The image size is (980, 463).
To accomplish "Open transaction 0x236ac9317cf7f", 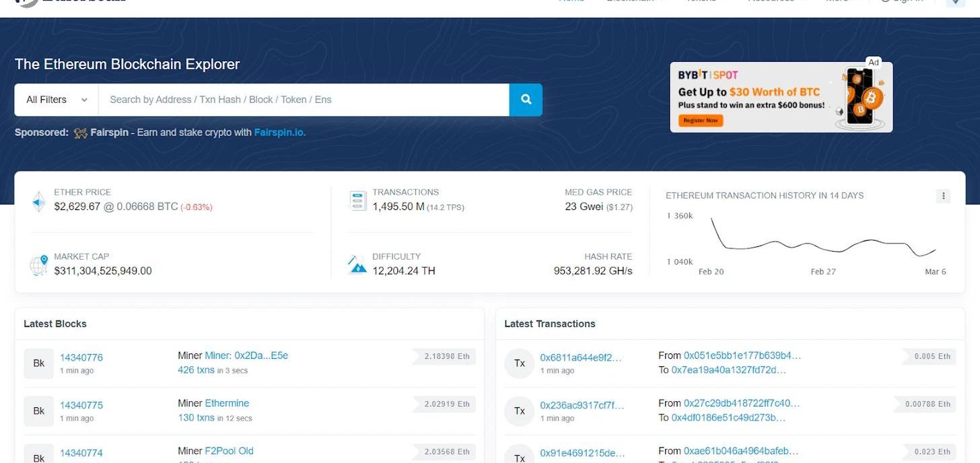I will coord(582,405).
